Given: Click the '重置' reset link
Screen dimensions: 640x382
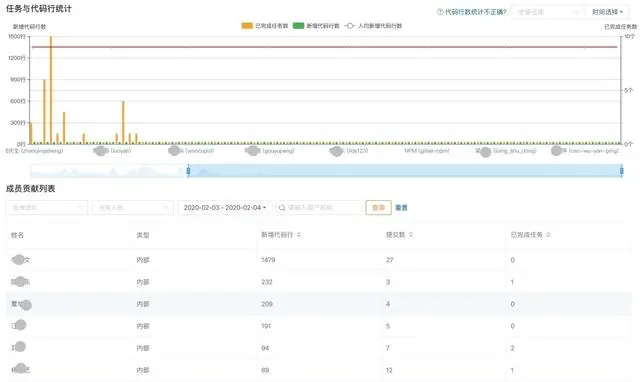Looking at the screenshot, I should tap(402, 208).
